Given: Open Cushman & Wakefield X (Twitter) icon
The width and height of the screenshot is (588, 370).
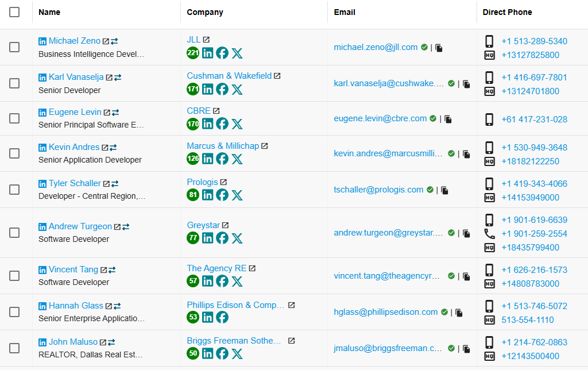Looking at the screenshot, I should 237,90.
